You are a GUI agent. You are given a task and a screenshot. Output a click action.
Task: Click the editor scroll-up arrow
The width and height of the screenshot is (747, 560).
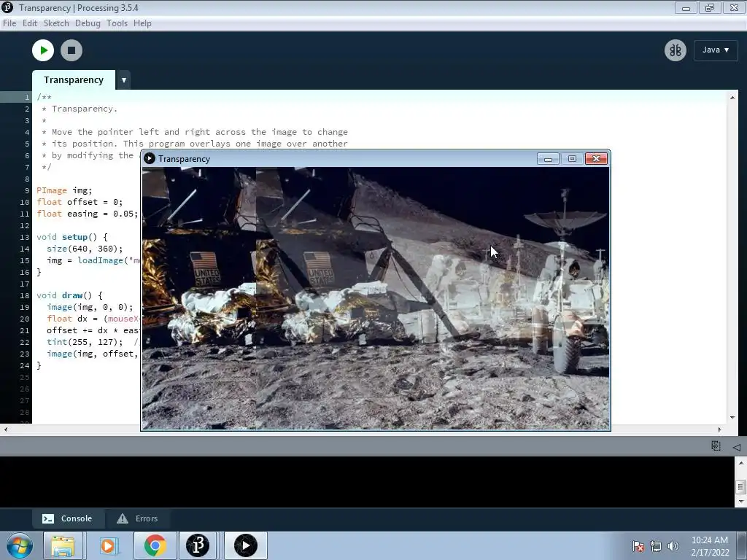(732, 98)
